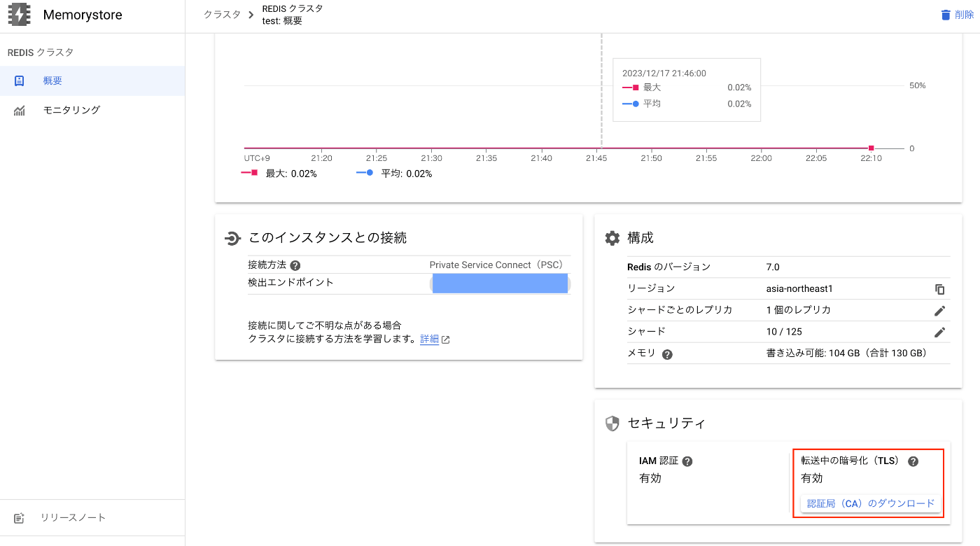
Task: Click help icon next to 転送中の暗号化（TLS）
Action: coord(913,461)
